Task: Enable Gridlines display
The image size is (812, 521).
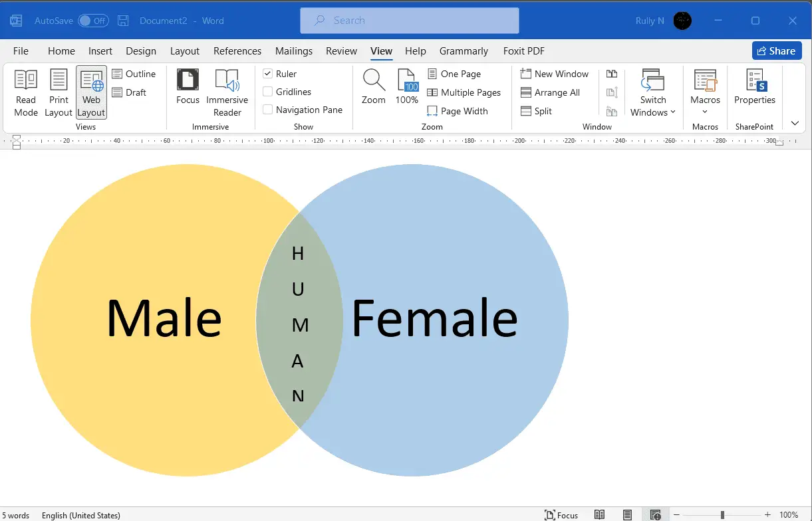Action: point(267,92)
